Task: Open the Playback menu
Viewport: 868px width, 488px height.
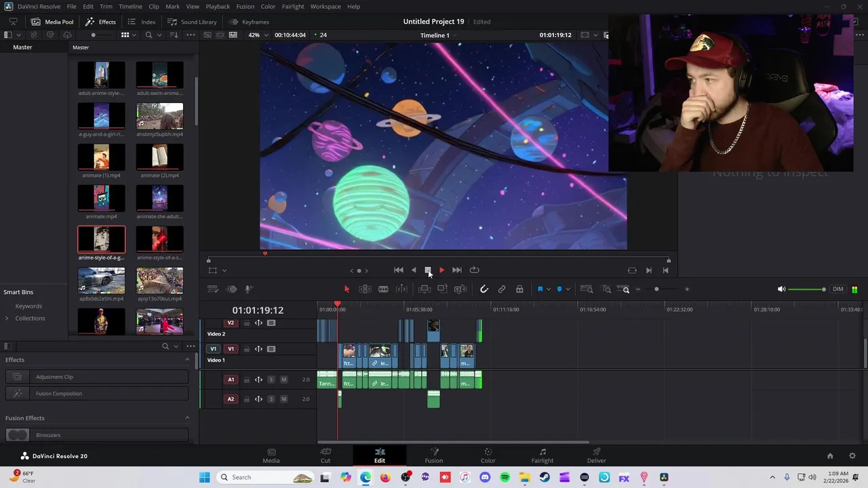Action: point(218,6)
